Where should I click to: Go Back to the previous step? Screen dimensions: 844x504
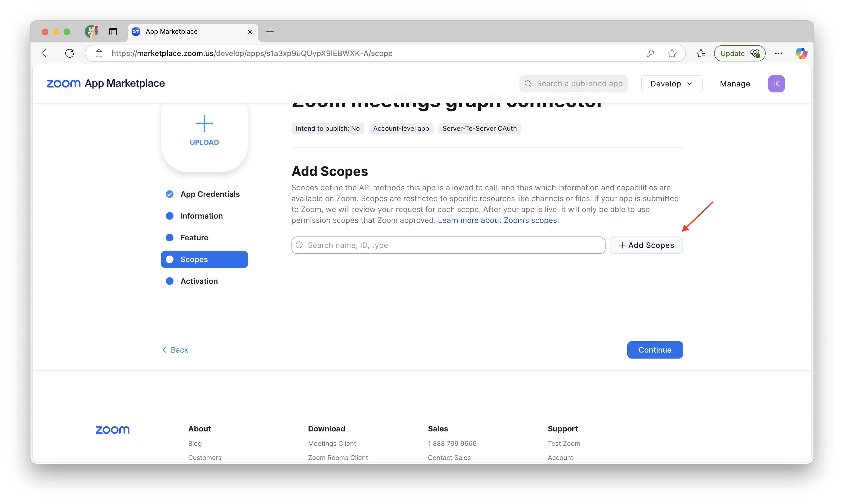tap(175, 350)
